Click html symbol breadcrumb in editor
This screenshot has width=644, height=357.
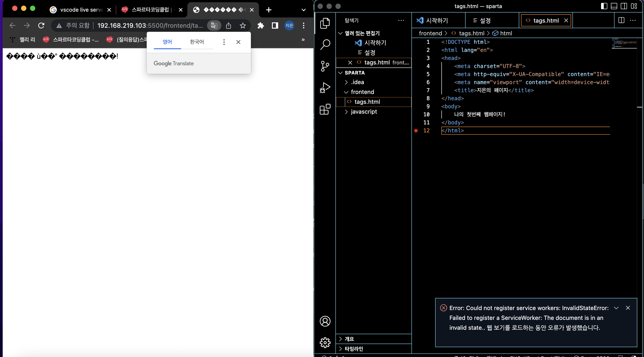502,33
